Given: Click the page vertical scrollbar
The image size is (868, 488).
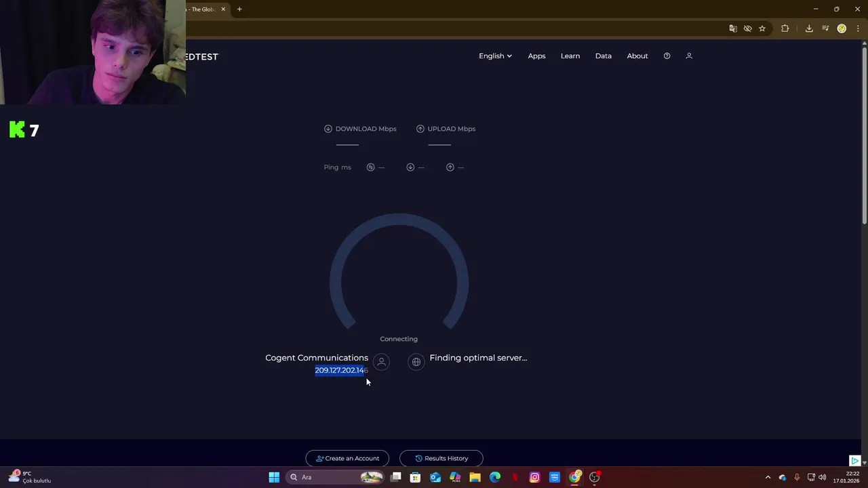Looking at the screenshot, I should pos(864,136).
